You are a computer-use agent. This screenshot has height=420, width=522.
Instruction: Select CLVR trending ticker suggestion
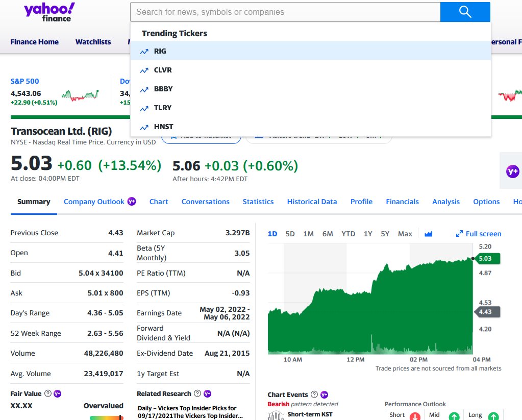(x=311, y=70)
